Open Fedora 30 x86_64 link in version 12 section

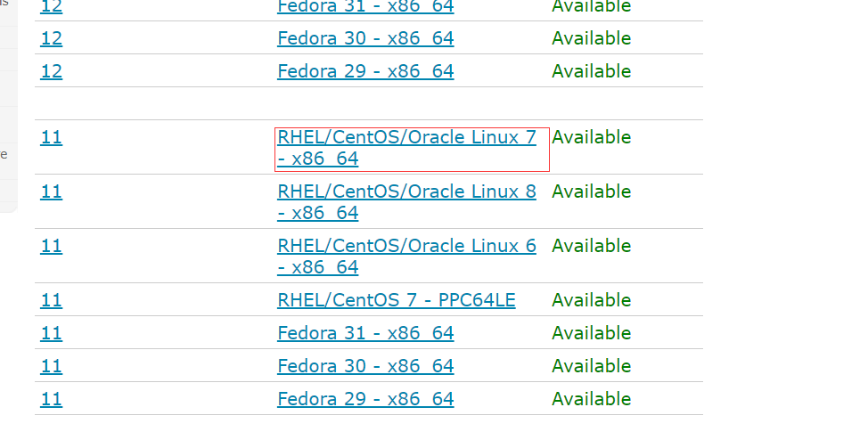coord(365,38)
